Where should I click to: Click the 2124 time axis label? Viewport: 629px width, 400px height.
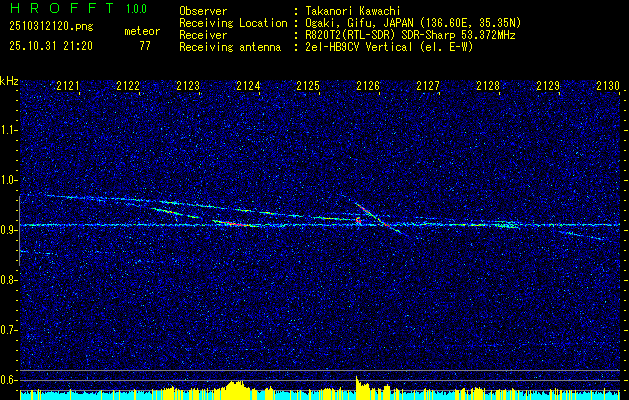[x=248, y=86]
